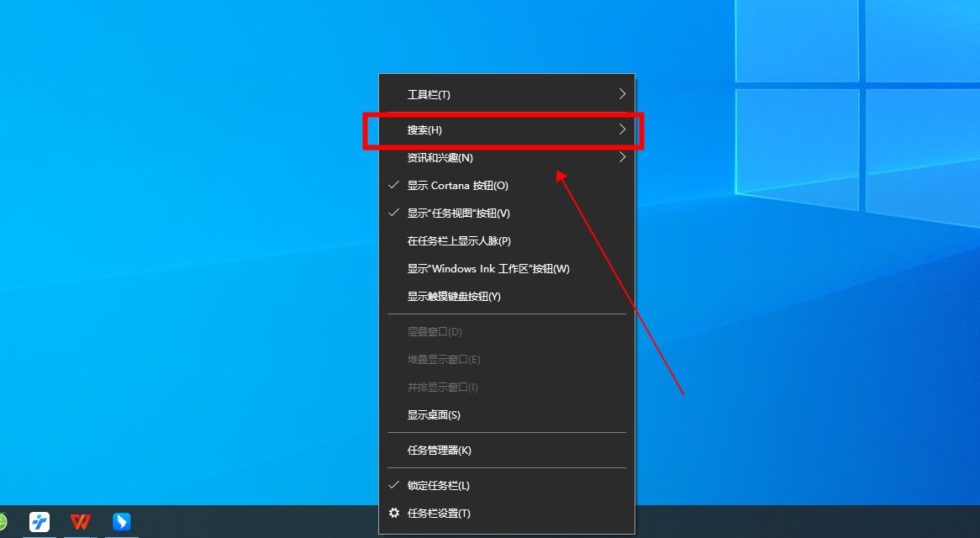Click the green browser icon in the taskbar
The image size is (980, 538).
[4, 523]
